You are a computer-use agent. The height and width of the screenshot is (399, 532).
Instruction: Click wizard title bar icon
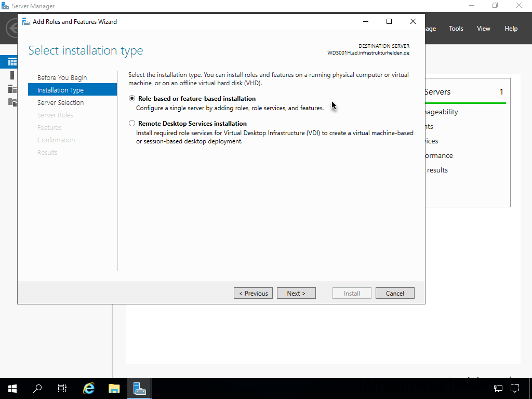(x=26, y=22)
